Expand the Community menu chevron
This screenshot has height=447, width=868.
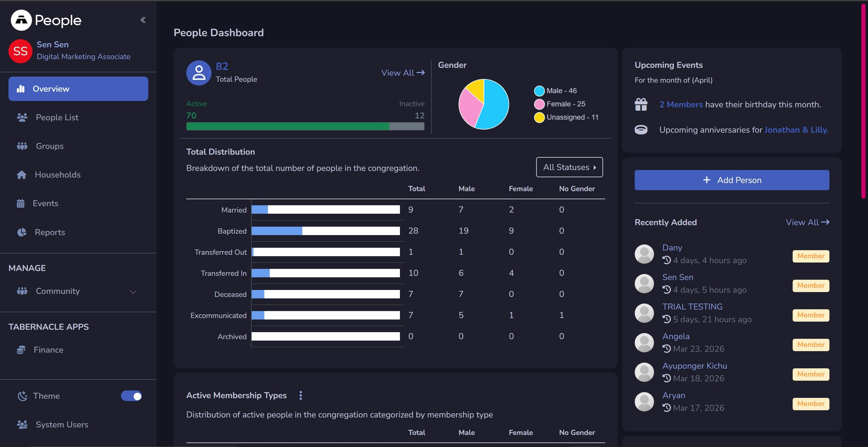(133, 291)
